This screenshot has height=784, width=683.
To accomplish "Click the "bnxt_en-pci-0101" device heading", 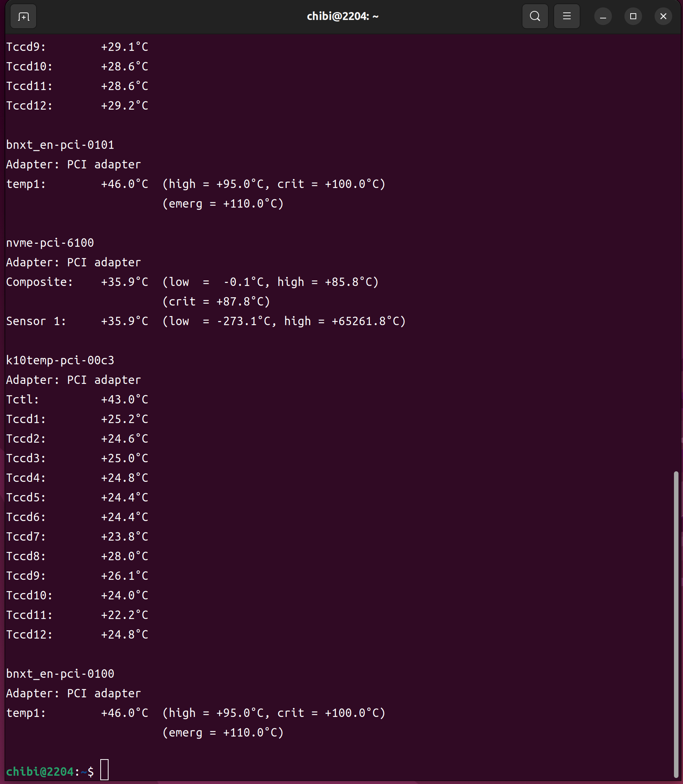I will (60, 145).
